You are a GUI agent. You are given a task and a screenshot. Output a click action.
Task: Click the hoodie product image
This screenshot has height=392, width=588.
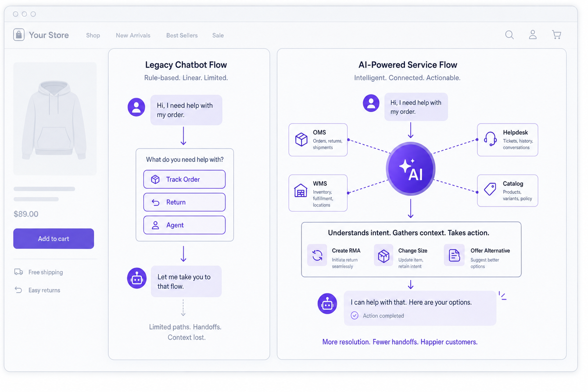pos(55,119)
